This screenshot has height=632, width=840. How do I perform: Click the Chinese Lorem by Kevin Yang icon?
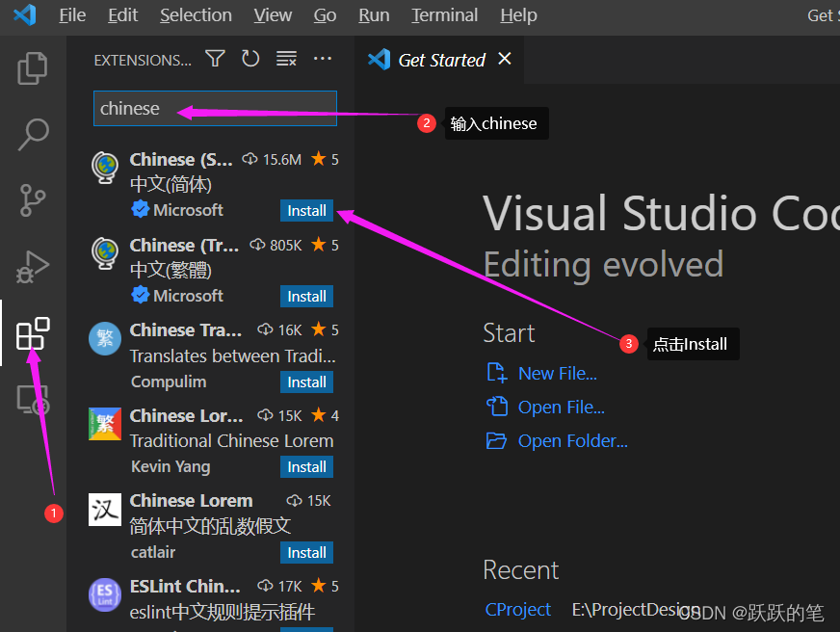[x=105, y=424]
